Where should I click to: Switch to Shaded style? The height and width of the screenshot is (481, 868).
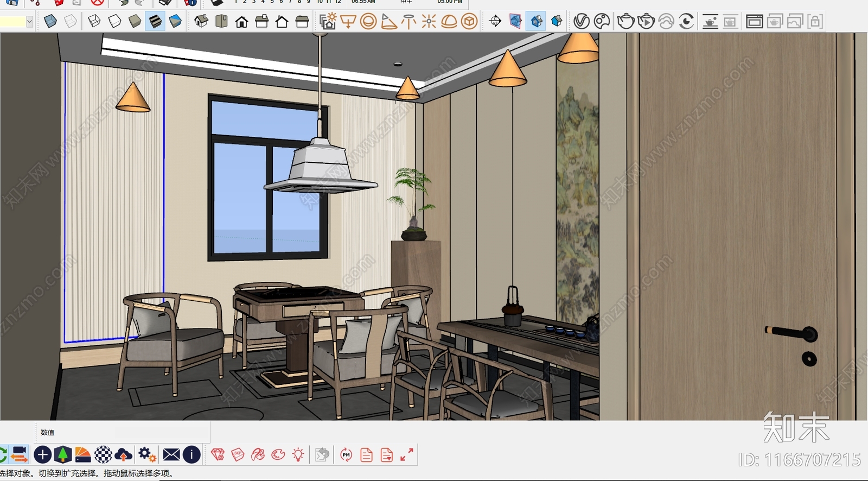tap(135, 21)
